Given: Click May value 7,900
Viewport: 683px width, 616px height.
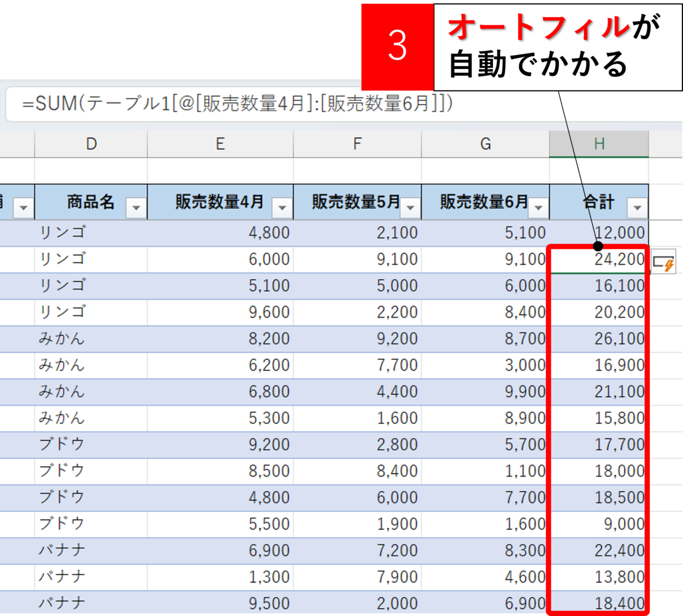Looking at the screenshot, I should click(357, 577).
